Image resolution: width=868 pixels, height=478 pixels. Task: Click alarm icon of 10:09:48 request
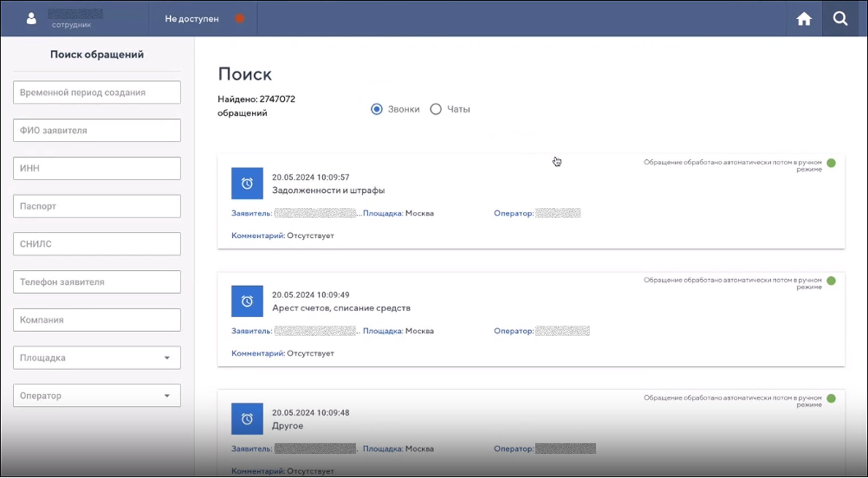pyautogui.click(x=247, y=419)
